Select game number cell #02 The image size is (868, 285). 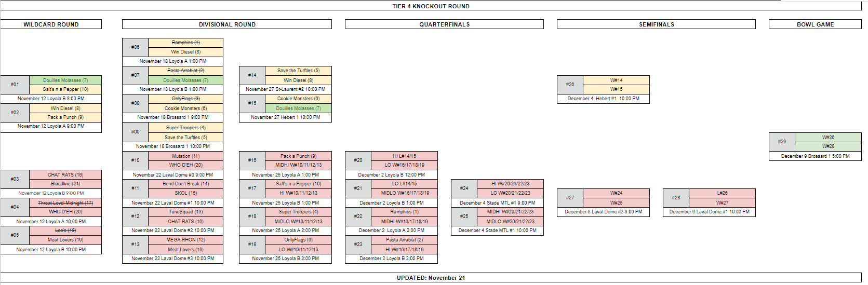15,113
